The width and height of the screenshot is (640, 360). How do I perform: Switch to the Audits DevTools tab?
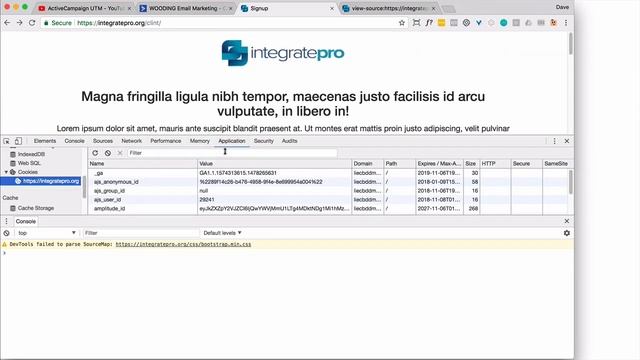pos(289,141)
